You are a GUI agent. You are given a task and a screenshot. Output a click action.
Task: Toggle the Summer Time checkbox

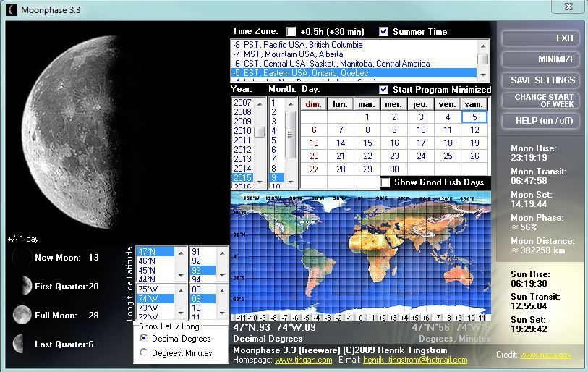tap(384, 32)
